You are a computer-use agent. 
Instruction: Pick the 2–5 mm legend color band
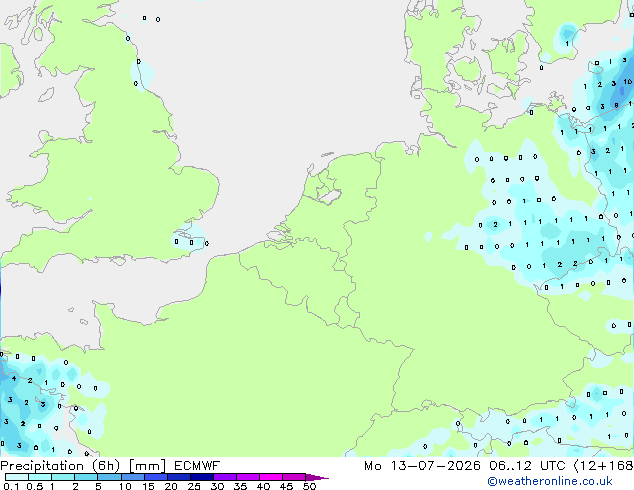pos(86,477)
